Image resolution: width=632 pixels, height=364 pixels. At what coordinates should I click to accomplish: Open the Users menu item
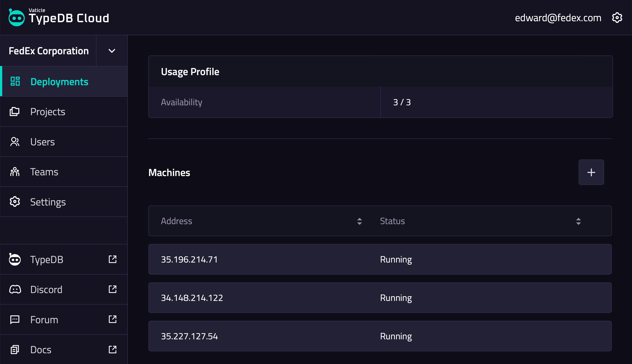click(42, 142)
